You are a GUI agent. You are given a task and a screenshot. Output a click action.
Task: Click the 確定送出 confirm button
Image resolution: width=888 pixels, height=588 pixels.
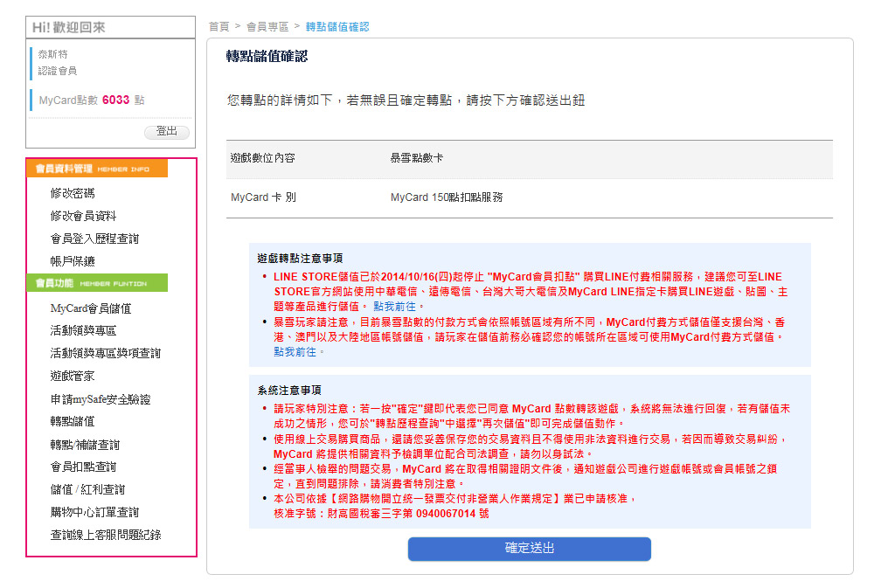tap(529, 549)
